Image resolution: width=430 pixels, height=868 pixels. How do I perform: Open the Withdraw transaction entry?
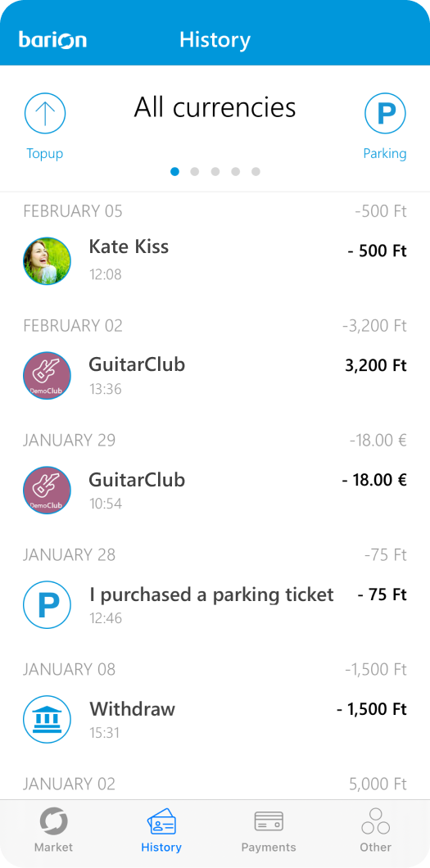[x=215, y=719]
